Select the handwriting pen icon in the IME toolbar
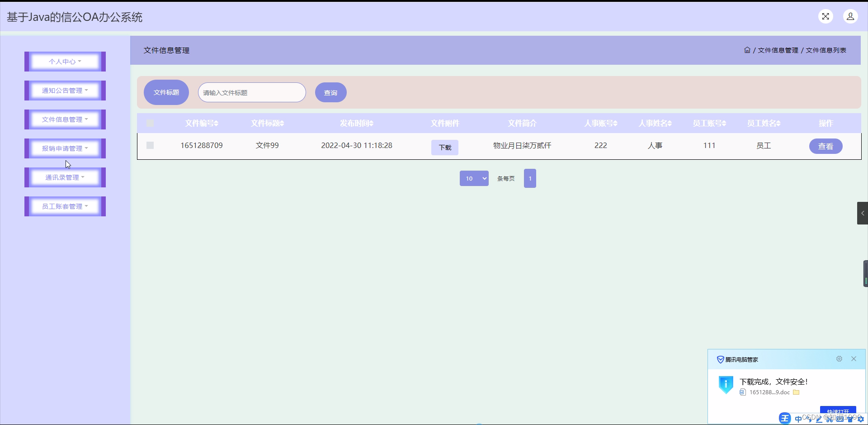This screenshot has width=868, height=425. click(x=819, y=419)
